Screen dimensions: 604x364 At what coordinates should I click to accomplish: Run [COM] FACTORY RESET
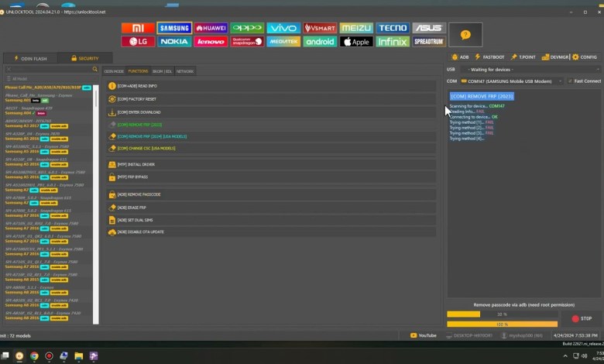click(271, 99)
